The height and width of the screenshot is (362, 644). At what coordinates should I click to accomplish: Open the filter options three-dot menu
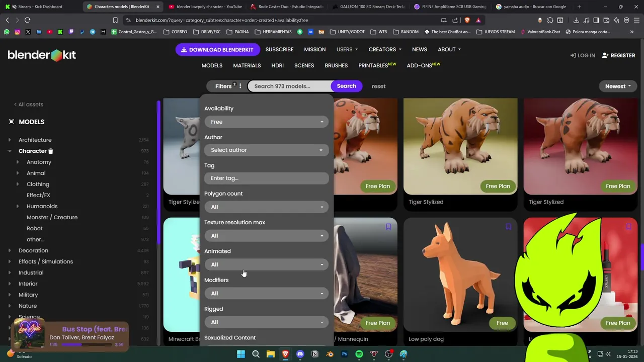[240, 86]
